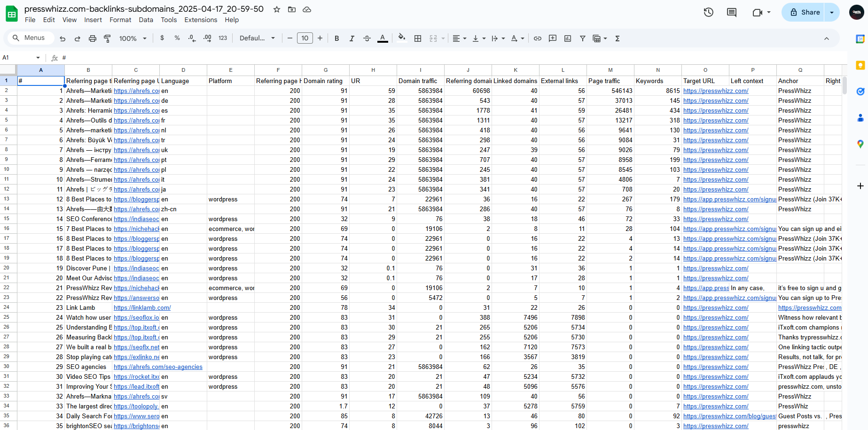Open the font family dropdown
868x430 pixels.
coord(257,38)
